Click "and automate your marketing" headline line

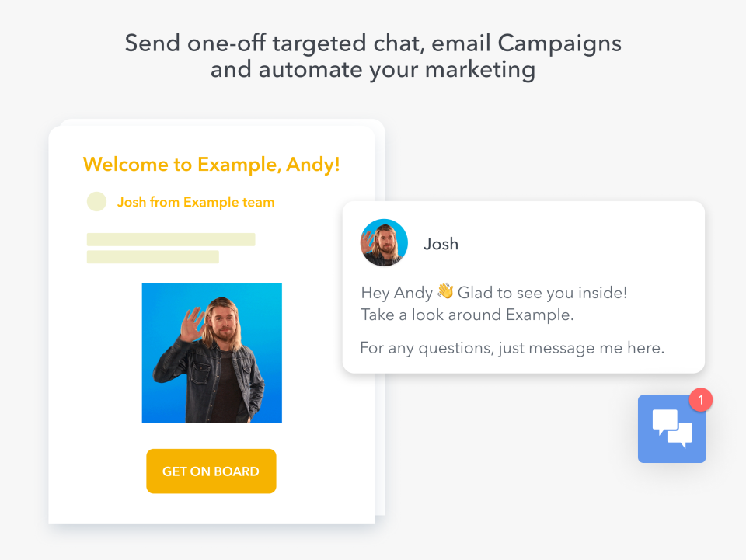(x=373, y=70)
